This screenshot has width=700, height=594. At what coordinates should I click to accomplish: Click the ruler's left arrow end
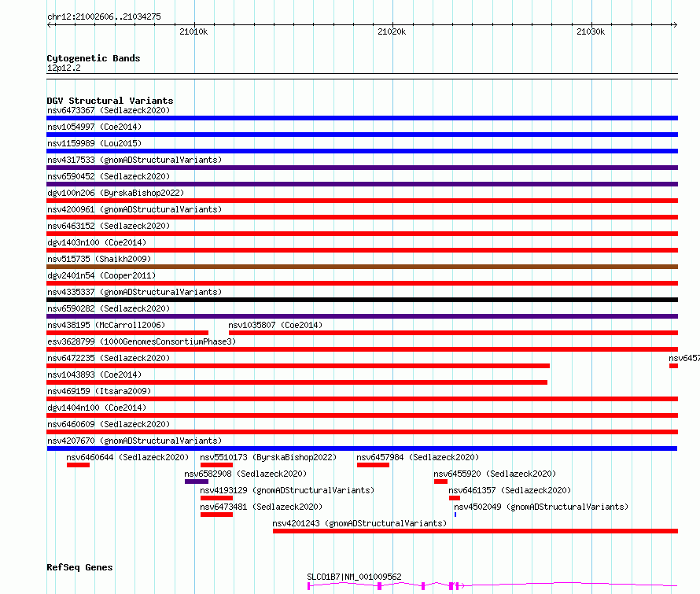[50, 24]
